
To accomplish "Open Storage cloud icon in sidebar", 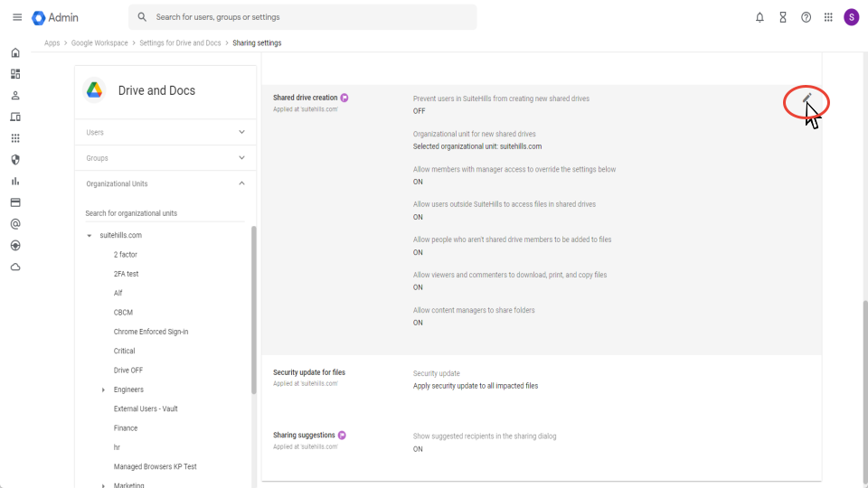I will (15, 267).
